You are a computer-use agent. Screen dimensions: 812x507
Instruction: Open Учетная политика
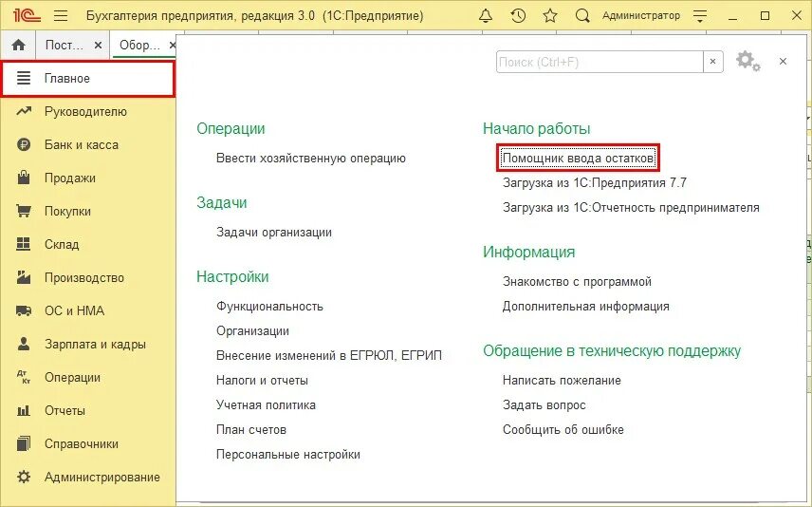(x=266, y=404)
